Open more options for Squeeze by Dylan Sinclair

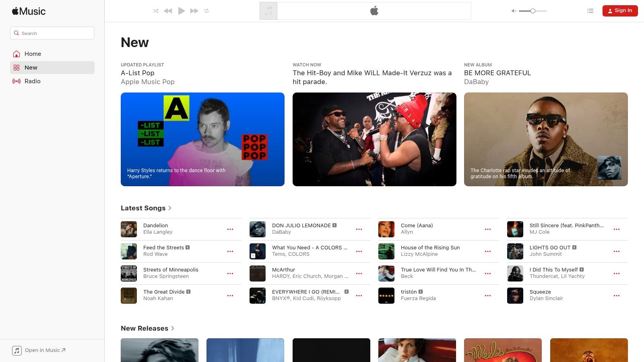(617, 295)
